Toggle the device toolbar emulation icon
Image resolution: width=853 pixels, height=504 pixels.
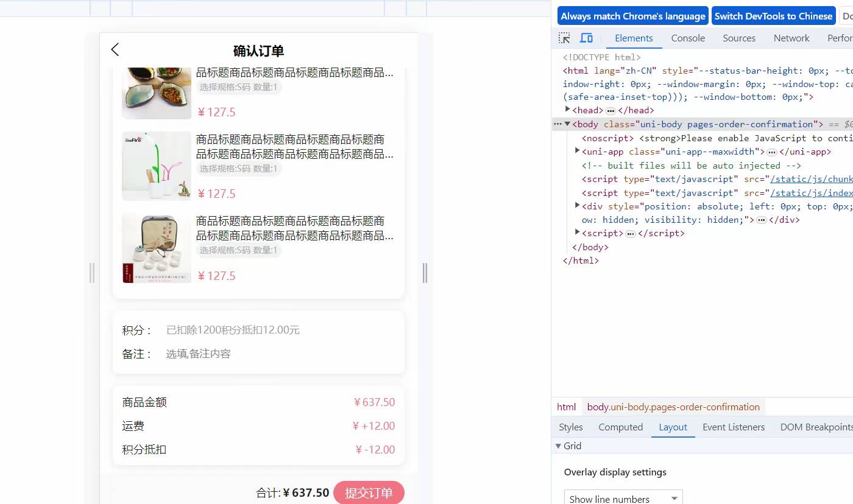pyautogui.click(x=586, y=37)
